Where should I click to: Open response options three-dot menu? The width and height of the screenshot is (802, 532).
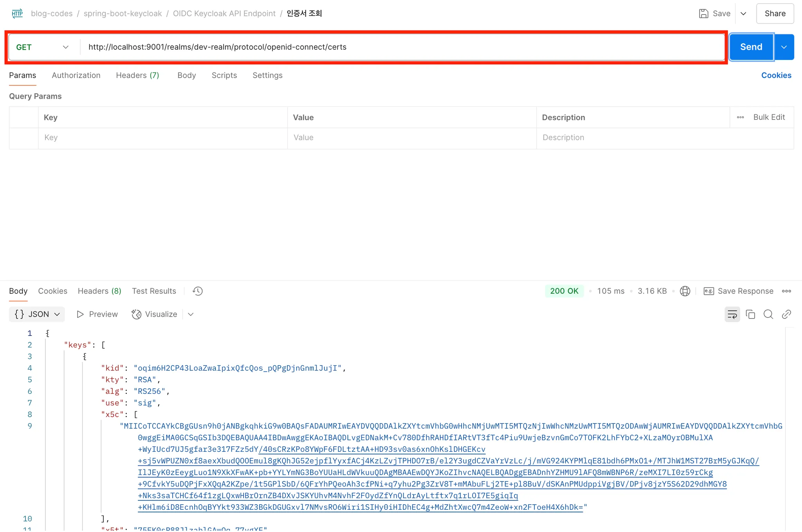786,291
